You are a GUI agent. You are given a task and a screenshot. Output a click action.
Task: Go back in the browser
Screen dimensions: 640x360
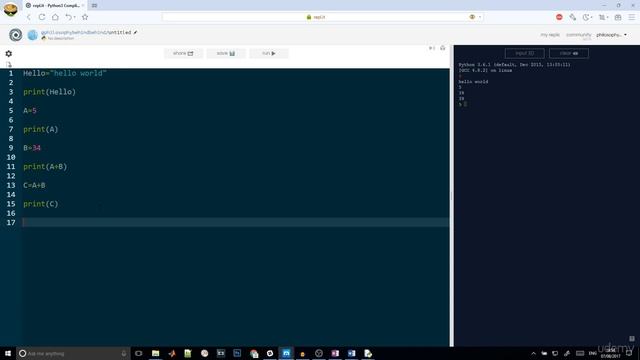[29, 17]
